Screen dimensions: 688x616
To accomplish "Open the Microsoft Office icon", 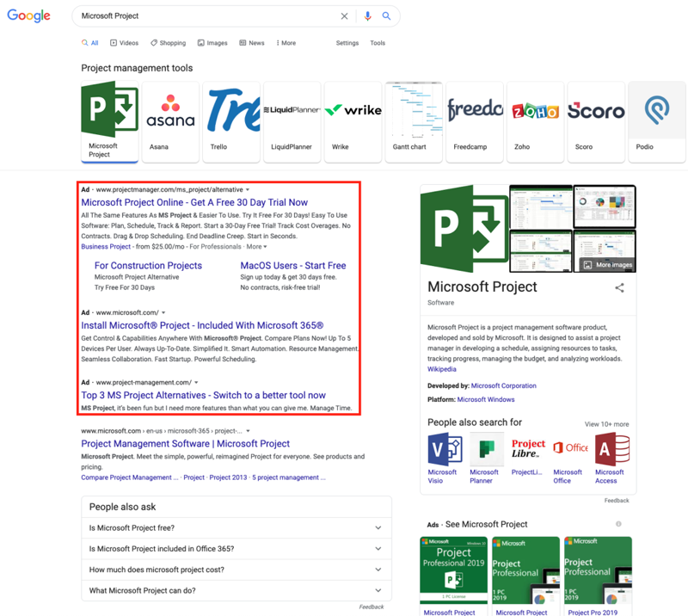I will (570, 449).
